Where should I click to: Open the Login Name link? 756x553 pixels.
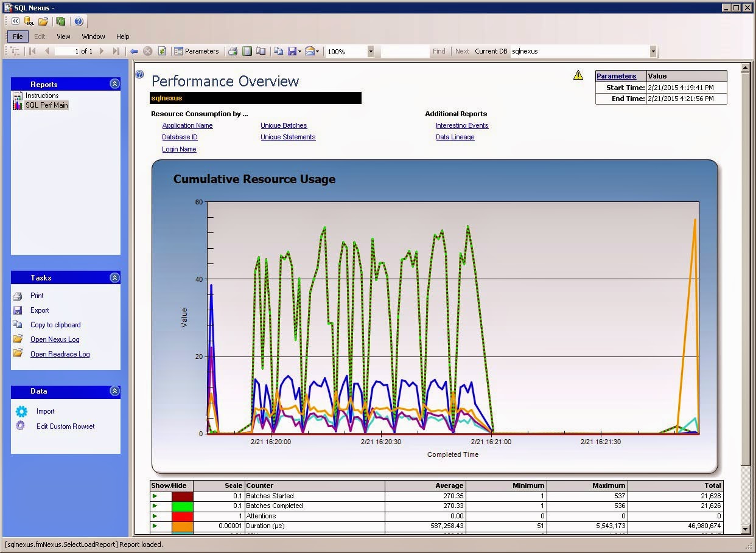(179, 149)
